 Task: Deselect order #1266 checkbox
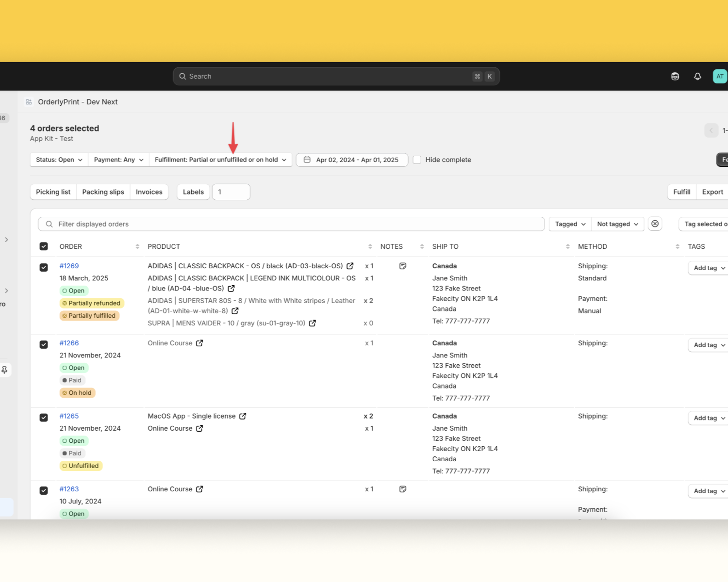[44, 345]
